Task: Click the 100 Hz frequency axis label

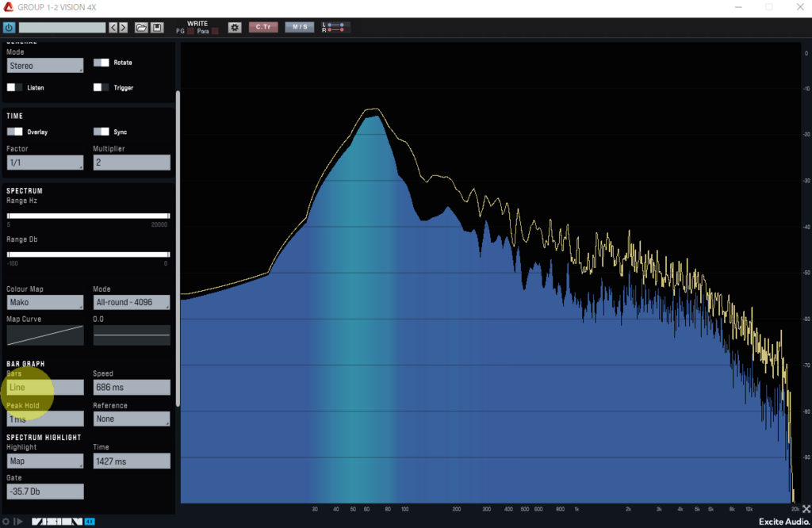Action: (x=405, y=509)
